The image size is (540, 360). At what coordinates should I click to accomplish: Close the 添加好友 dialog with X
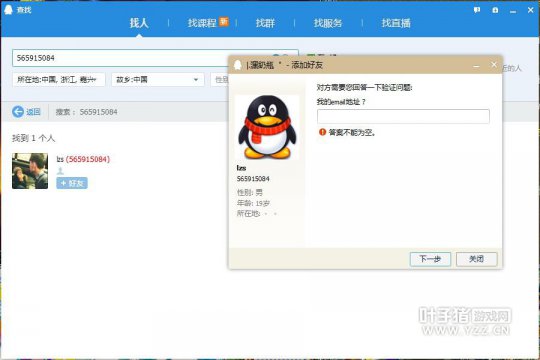coord(494,64)
